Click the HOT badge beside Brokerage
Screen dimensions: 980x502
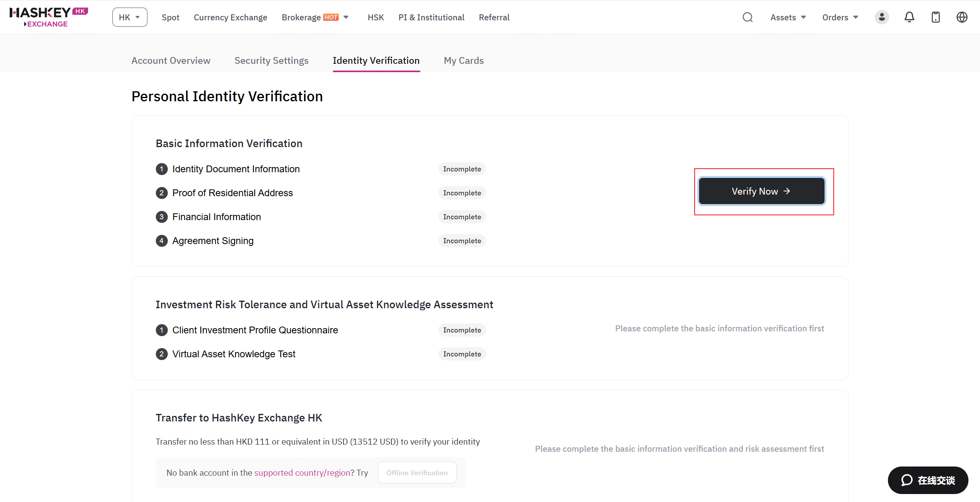pyautogui.click(x=331, y=17)
